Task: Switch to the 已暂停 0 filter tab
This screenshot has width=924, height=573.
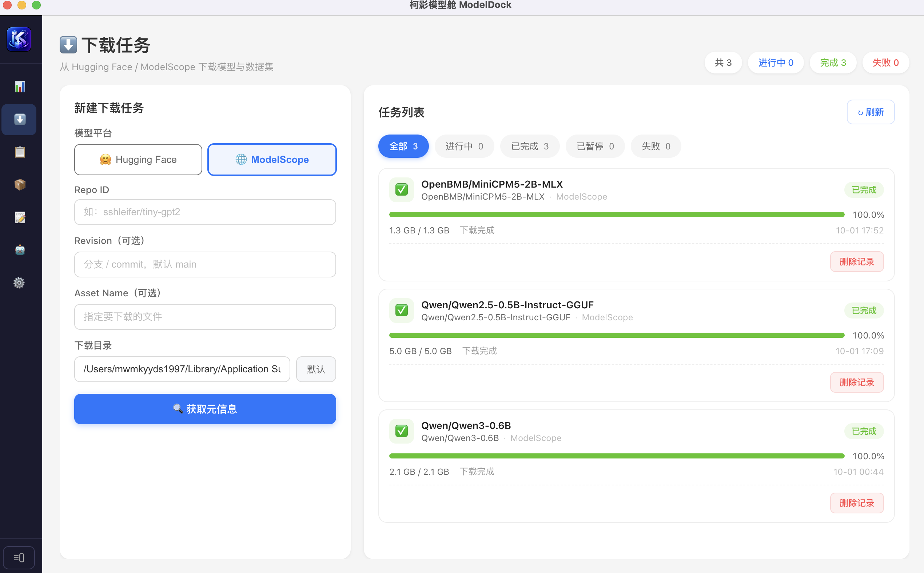Action: (595, 146)
